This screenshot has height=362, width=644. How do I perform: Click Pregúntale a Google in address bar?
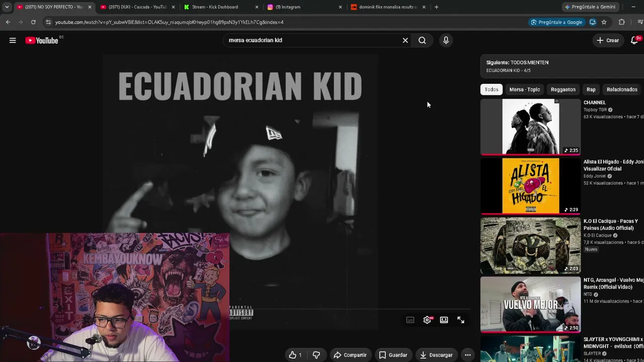click(556, 22)
